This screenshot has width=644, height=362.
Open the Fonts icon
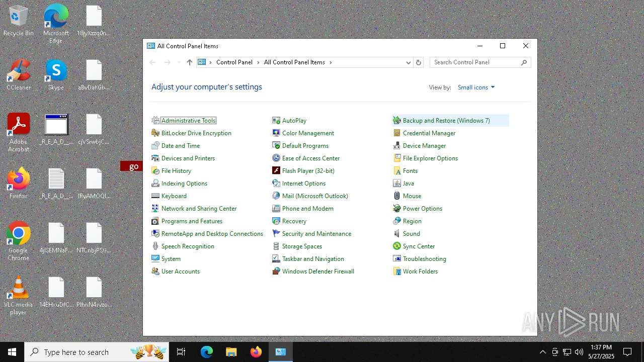click(397, 171)
